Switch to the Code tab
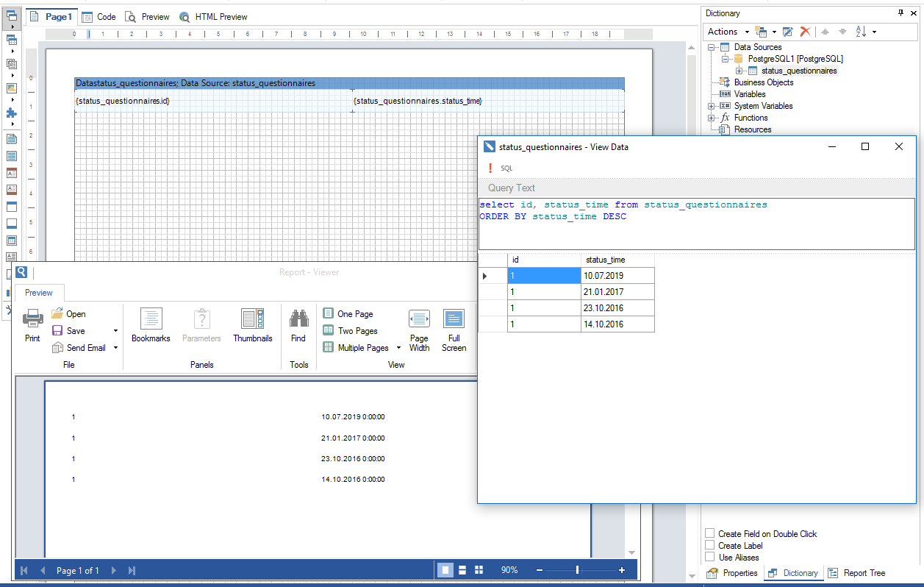 pos(99,16)
